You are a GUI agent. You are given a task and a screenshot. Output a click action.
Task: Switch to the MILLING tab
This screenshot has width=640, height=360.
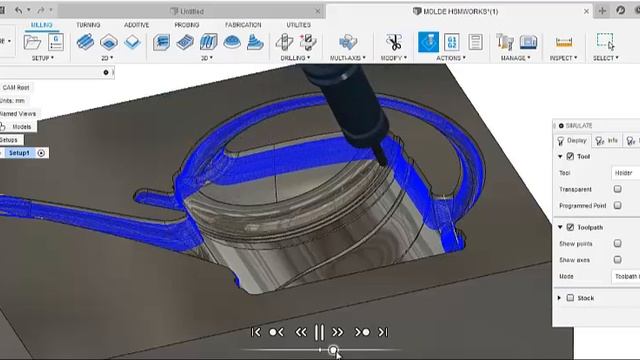pos(42,25)
